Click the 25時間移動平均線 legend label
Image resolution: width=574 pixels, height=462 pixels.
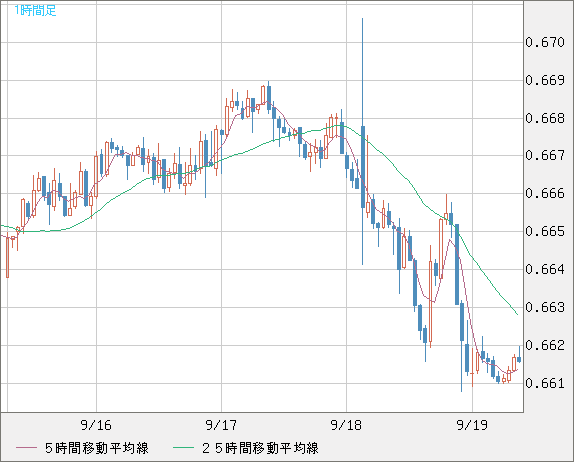coord(260,448)
